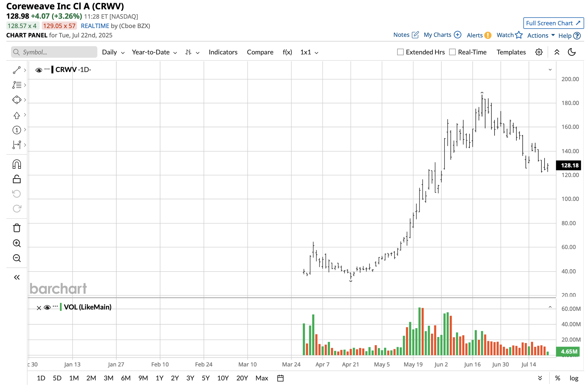The height and width of the screenshot is (387, 588).
Task: Open Alerts exclamation icon
Action: point(488,35)
